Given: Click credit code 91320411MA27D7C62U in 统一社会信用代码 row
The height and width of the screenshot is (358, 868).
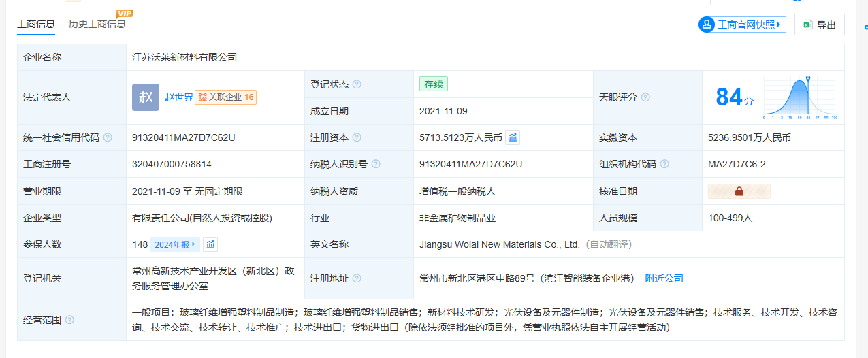Looking at the screenshot, I should 184,137.
